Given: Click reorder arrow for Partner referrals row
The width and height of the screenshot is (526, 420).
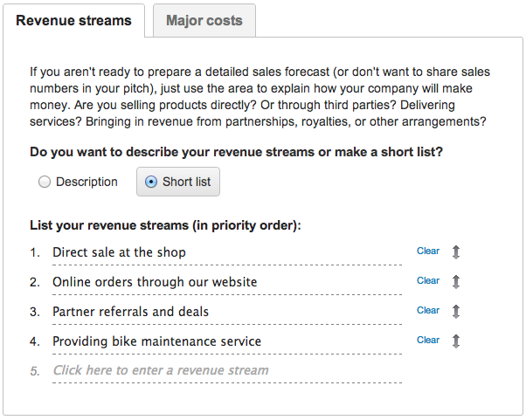Looking at the screenshot, I should 455,312.
